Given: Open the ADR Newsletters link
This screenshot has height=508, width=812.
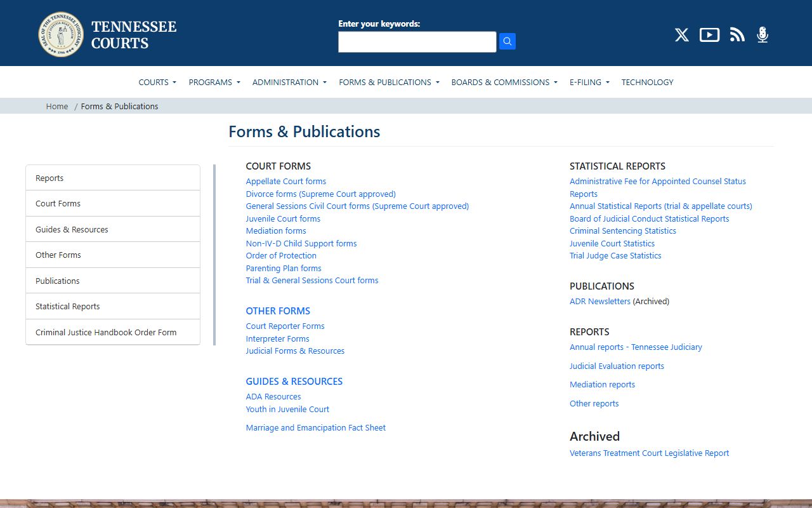Looking at the screenshot, I should point(600,301).
